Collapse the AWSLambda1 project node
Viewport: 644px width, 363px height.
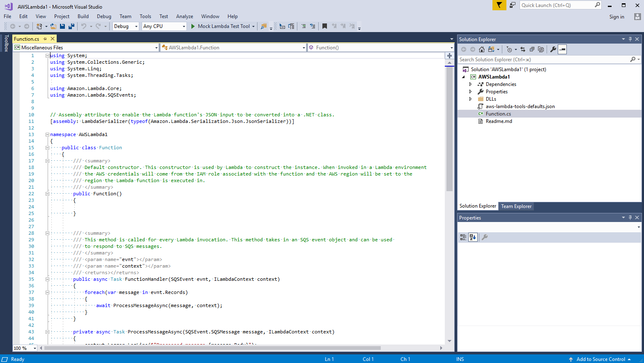point(464,77)
